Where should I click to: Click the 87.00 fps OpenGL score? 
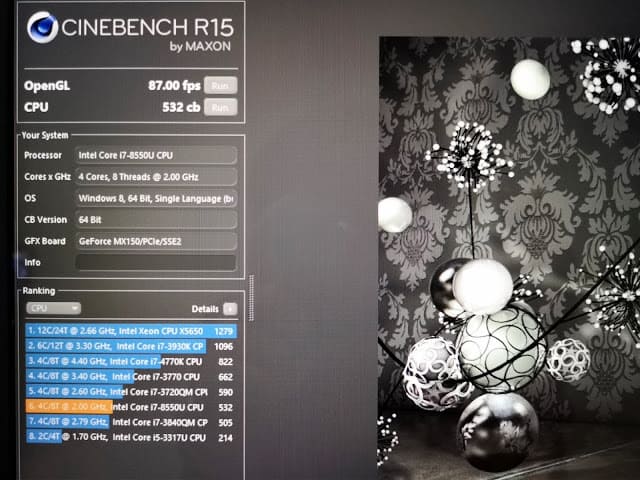[174, 86]
